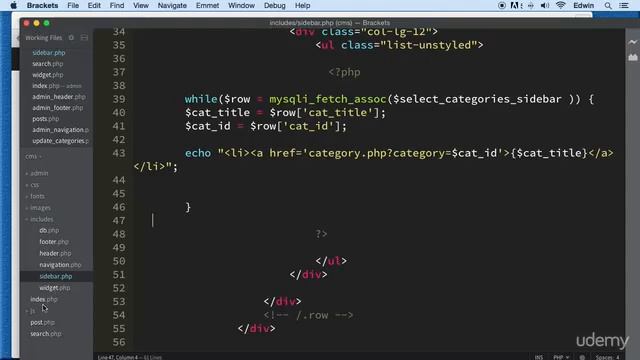Open the Navigate menu
Viewport: 640px width, 360px height.
[172, 6]
